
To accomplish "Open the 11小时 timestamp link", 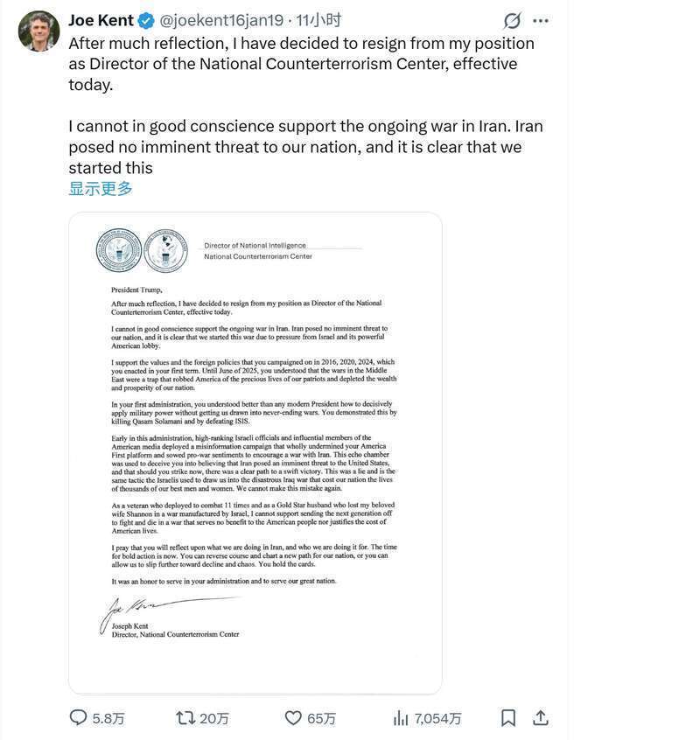I will click(318, 20).
